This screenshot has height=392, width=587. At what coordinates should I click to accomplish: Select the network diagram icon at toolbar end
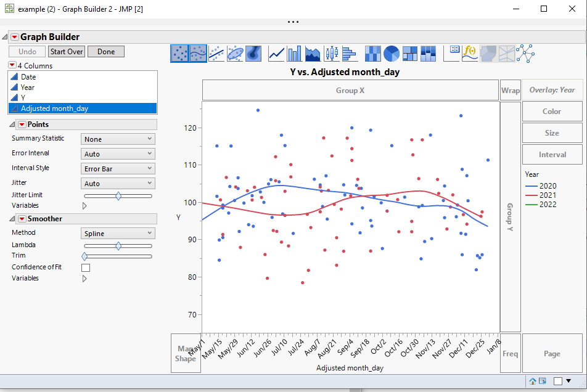pos(525,54)
